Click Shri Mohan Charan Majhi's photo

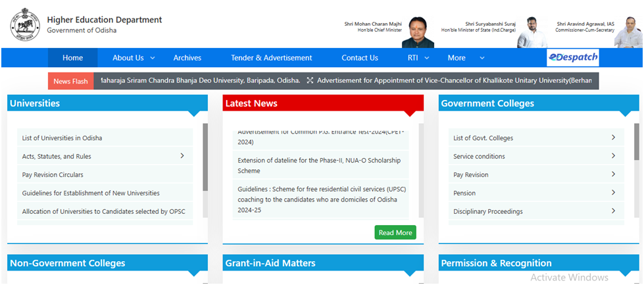(x=418, y=32)
